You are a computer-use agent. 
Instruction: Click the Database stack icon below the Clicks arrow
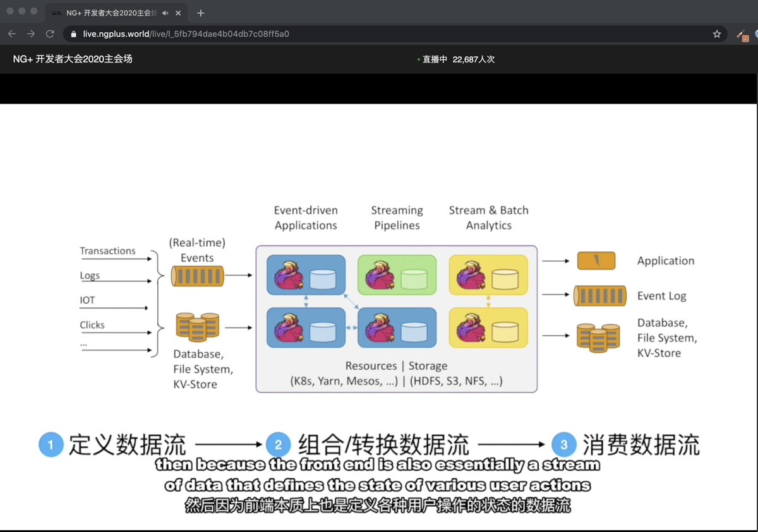coord(198,327)
